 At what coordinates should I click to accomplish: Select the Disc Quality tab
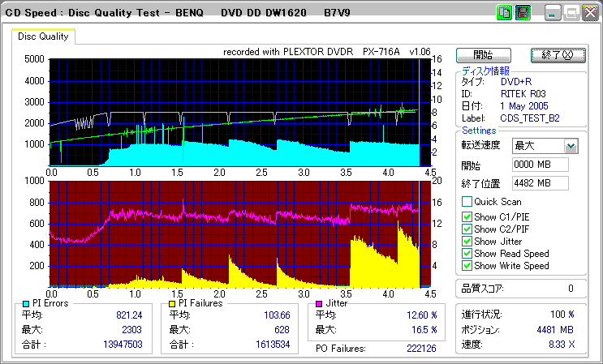pyautogui.click(x=43, y=36)
